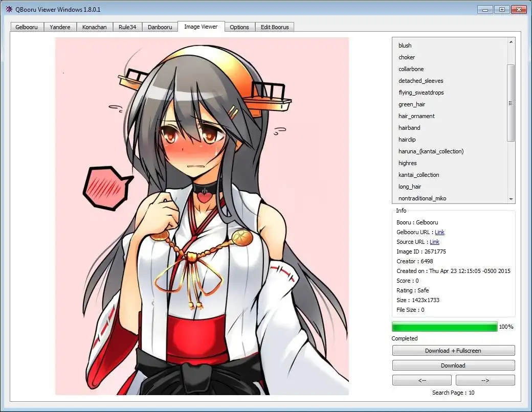Click the 100% progress label
Screen dimensions: 532x412
tap(506, 327)
